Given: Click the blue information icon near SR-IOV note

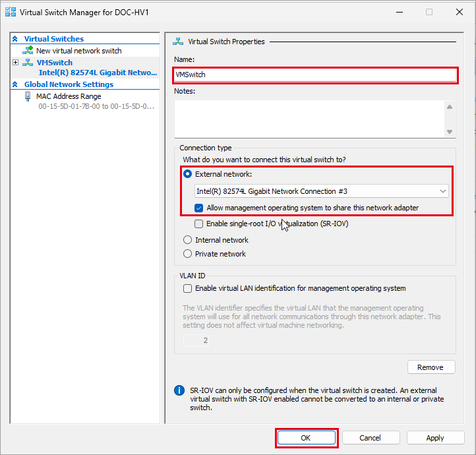Looking at the screenshot, I should pyautogui.click(x=179, y=390).
